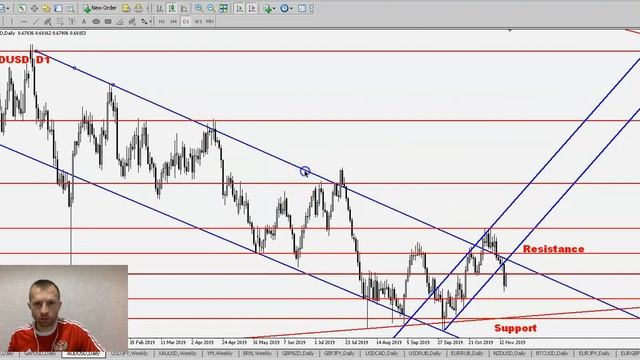Switch to XAUUSD,Weekly chart tab
This screenshot has height=360, width=640.
pyautogui.click(x=178, y=353)
